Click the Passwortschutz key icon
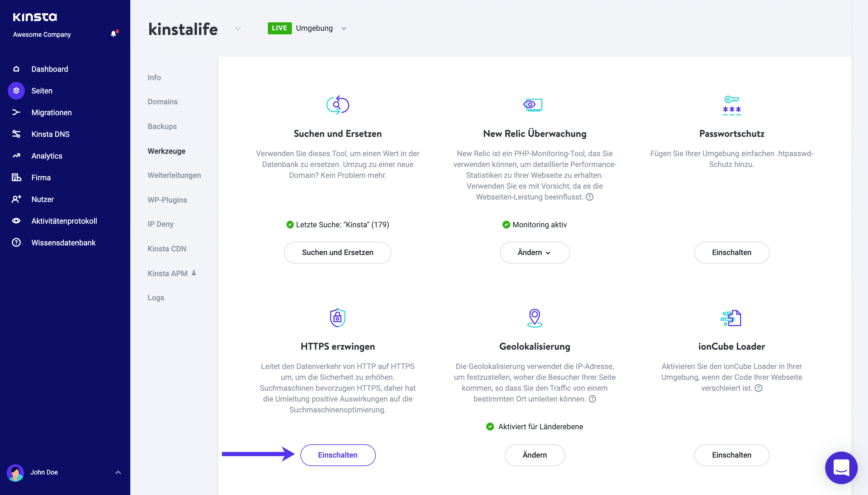Viewport: 868px width, 495px height. click(732, 106)
